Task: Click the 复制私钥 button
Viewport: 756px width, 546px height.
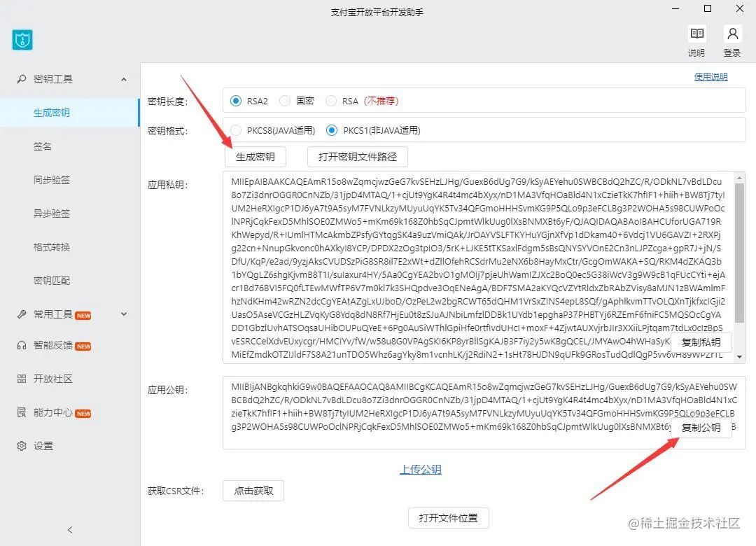Action: (701, 342)
